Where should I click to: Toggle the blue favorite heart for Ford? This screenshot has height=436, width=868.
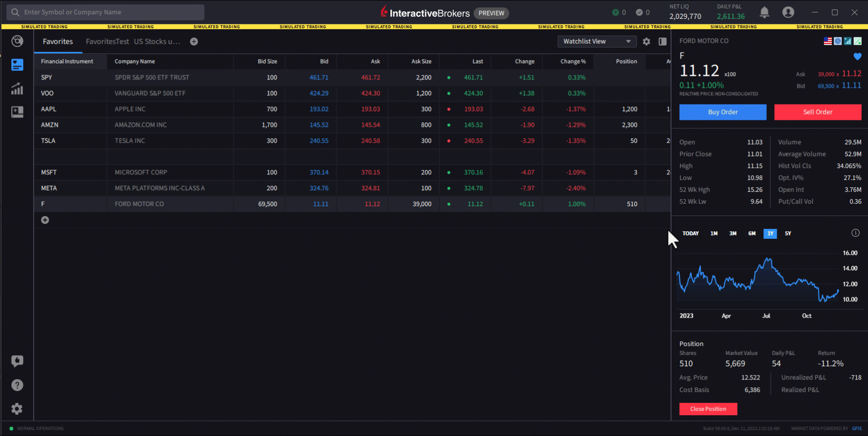[x=858, y=56]
